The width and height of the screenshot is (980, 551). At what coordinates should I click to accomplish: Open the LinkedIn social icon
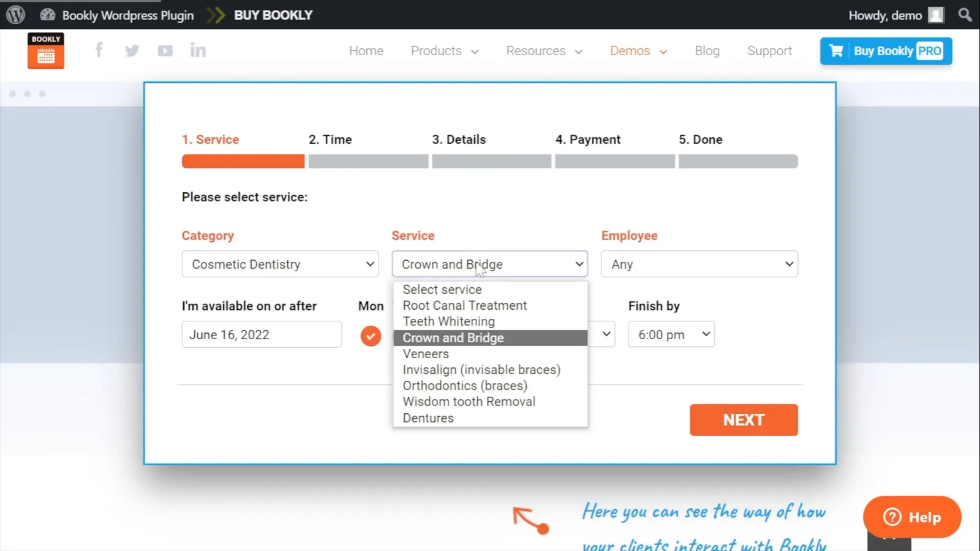point(198,50)
